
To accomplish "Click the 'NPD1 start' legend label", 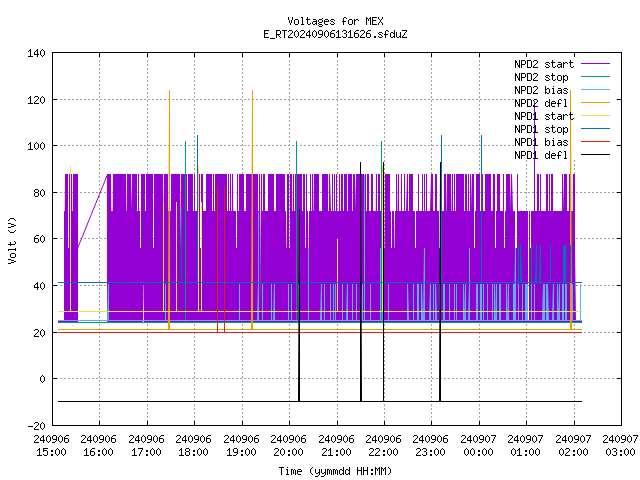I will [544, 116].
